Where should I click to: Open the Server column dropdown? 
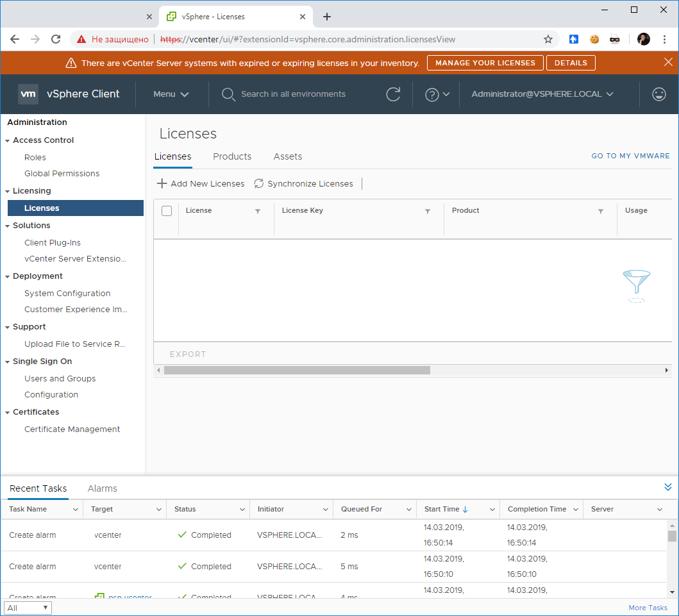click(x=660, y=510)
